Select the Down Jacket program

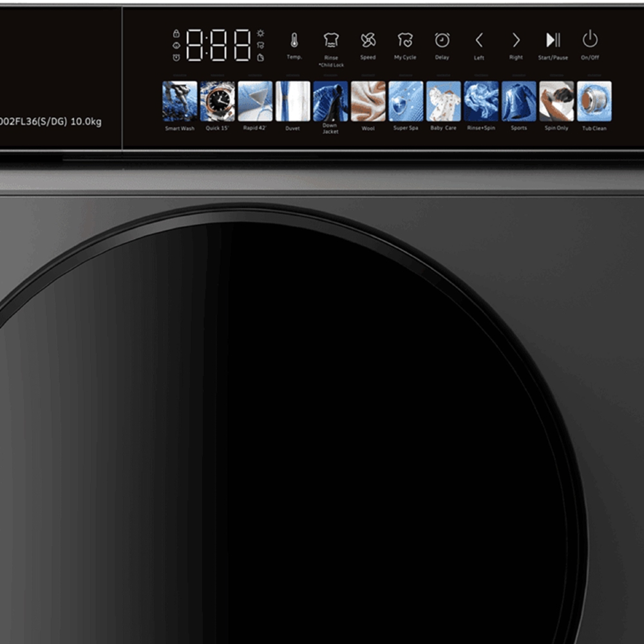[330, 101]
